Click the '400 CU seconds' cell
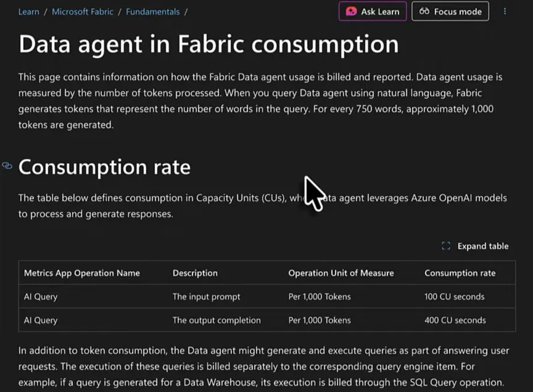The height and width of the screenshot is (392, 533). pyautogui.click(x=455, y=321)
